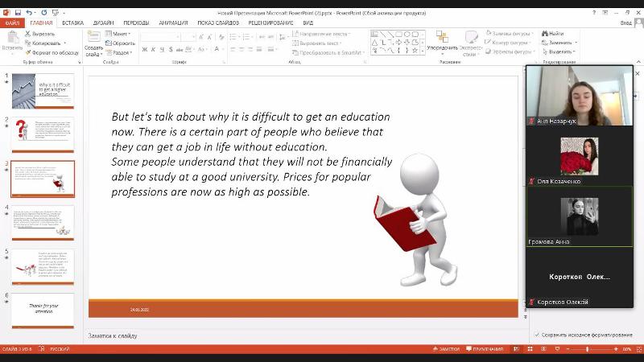Select slide 4 thumbnail
This screenshot has height=362, width=644.
[x=43, y=223]
